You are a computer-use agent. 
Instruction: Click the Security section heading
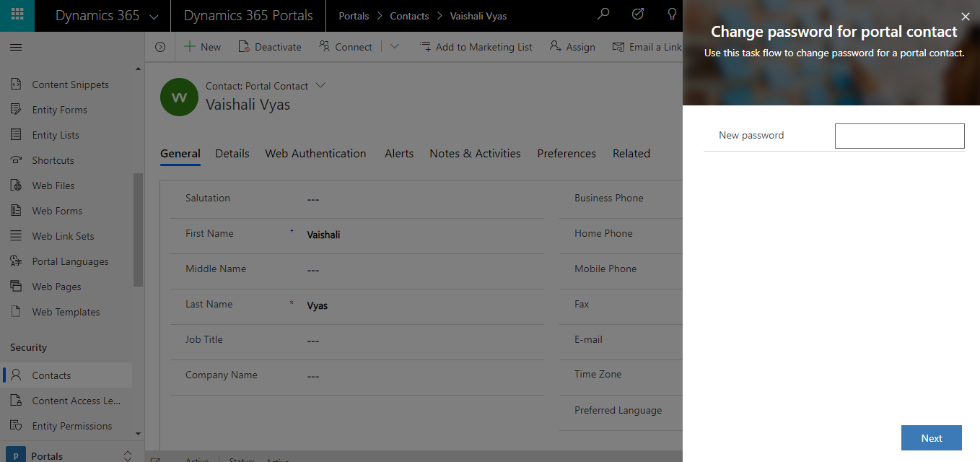pos(28,347)
